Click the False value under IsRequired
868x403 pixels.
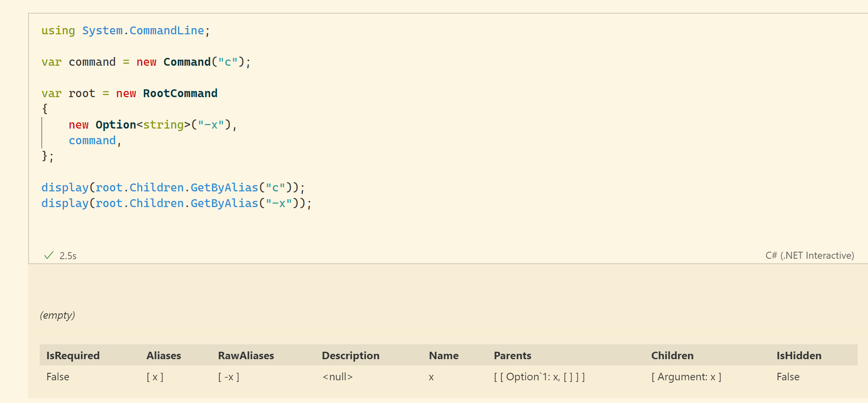(x=58, y=377)
